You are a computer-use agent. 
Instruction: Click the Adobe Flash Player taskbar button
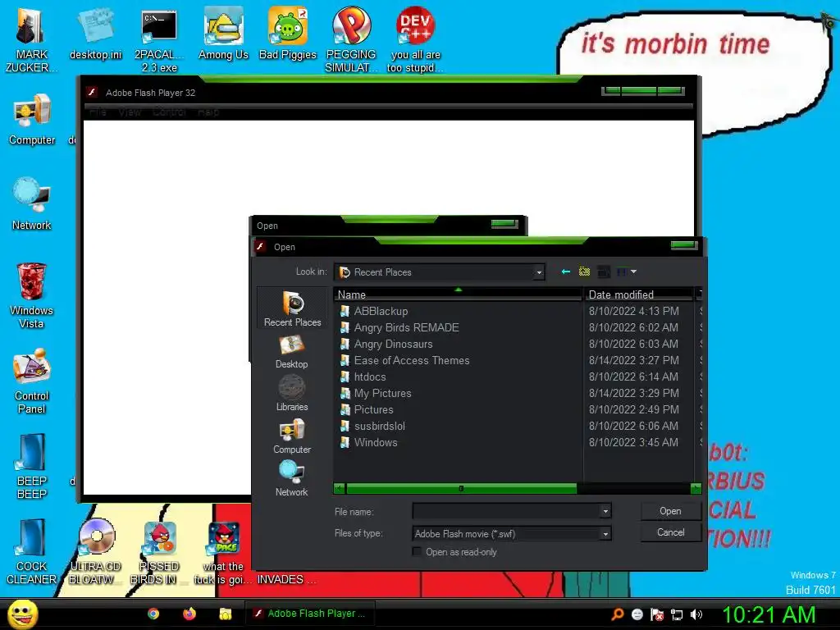tap(310, 614)
